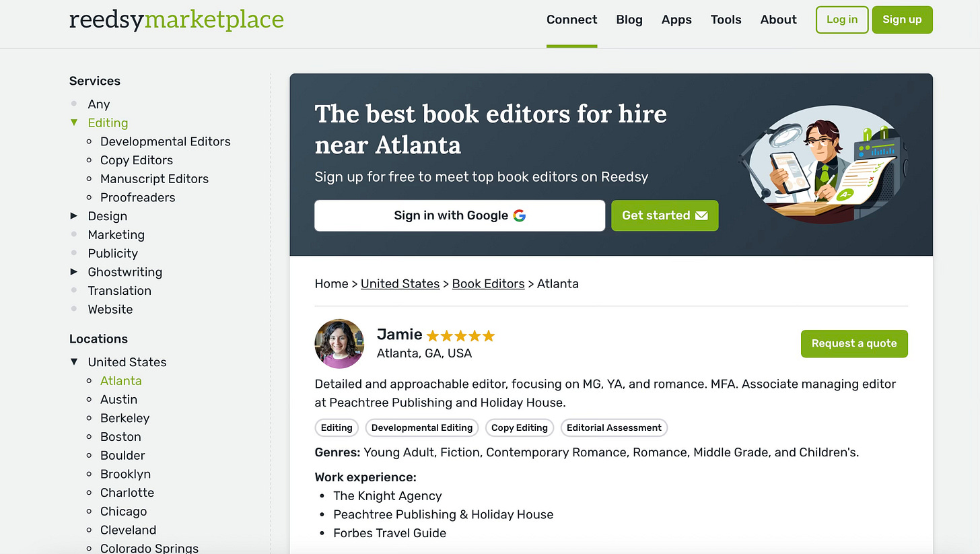Screen dimensions: 980x554
Task: Sign in with Google
Action: [x=460, y=215]
